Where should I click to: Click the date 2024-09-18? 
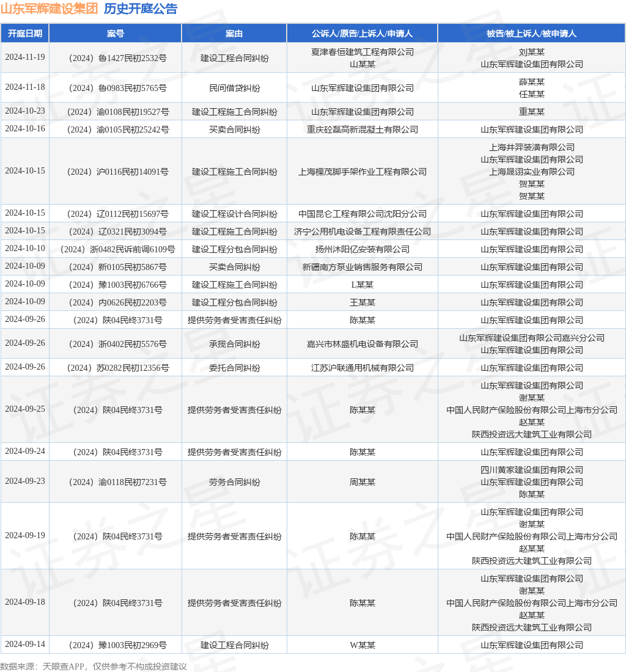point(25,602)
